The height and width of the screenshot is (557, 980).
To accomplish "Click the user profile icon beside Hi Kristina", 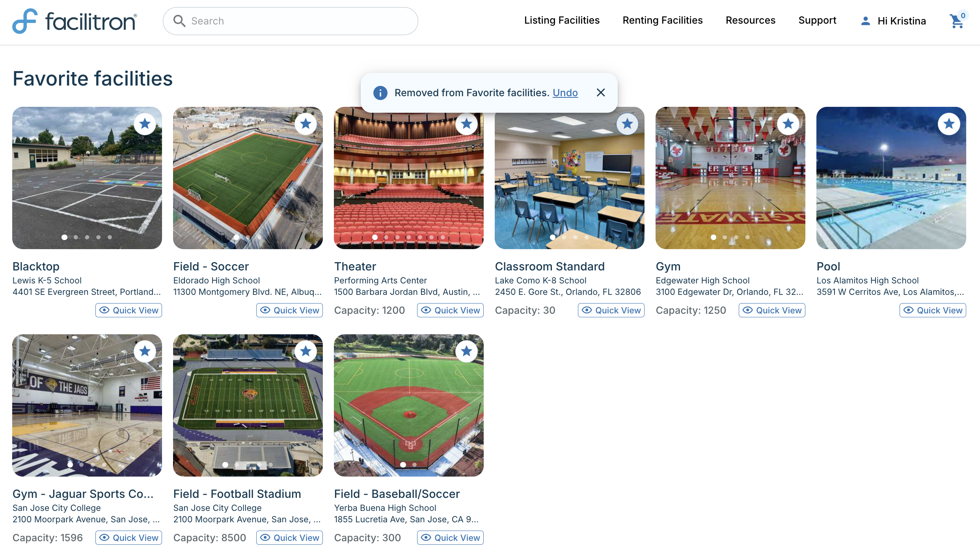I will 865,21.
